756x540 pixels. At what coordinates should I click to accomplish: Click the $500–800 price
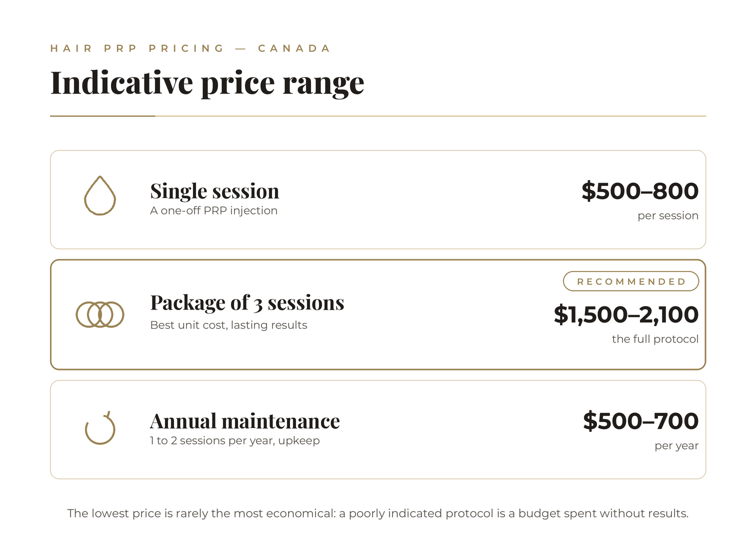(x=640, y=191)
